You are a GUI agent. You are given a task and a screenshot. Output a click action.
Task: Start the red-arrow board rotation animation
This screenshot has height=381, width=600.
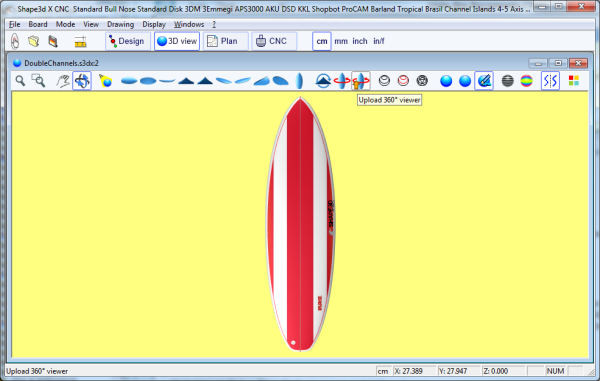[x=342, y=81]
